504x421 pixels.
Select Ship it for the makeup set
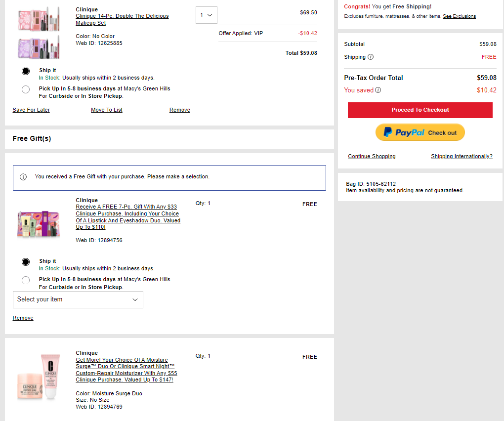[26, 71]
